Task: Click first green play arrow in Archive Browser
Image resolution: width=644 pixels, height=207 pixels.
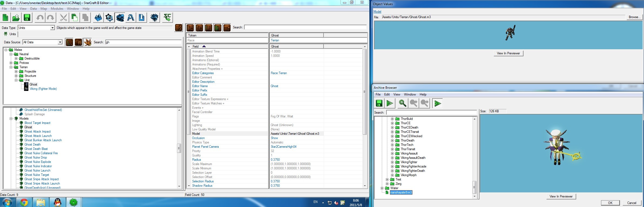Action: click(390, 103)
